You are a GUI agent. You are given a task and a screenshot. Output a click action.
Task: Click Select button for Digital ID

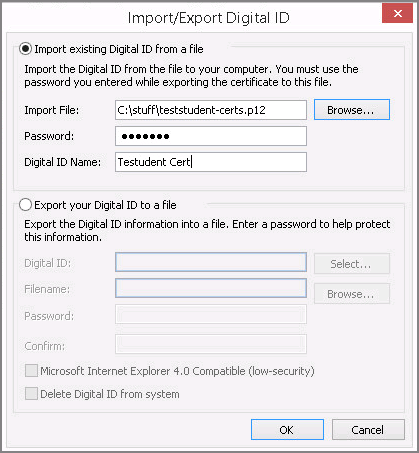[x=352, y=264]
